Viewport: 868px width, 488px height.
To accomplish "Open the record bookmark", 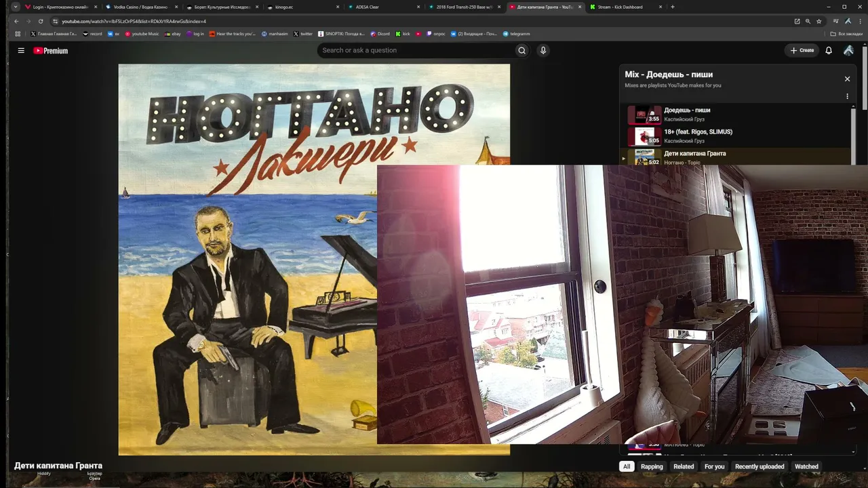I will (92, 34).
